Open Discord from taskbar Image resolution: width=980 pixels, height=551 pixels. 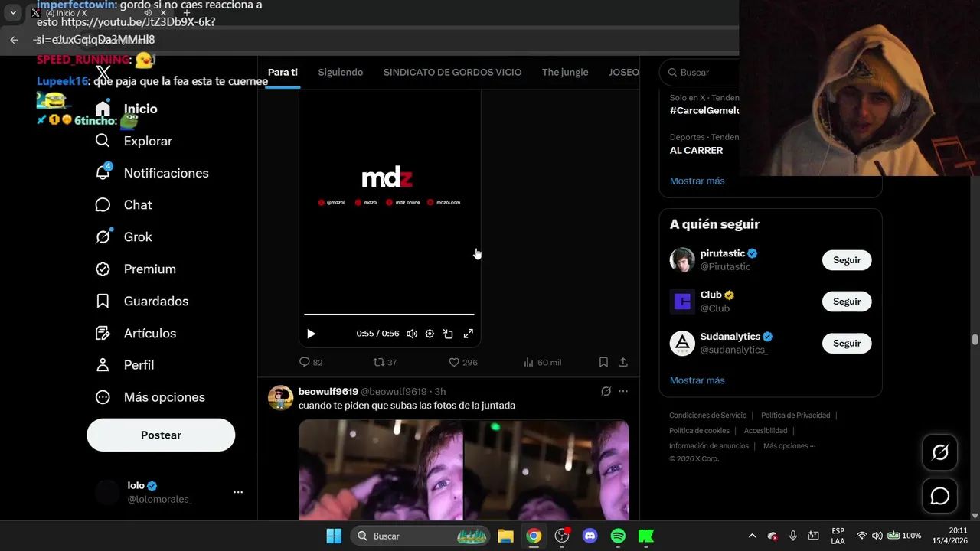point(590,536)
